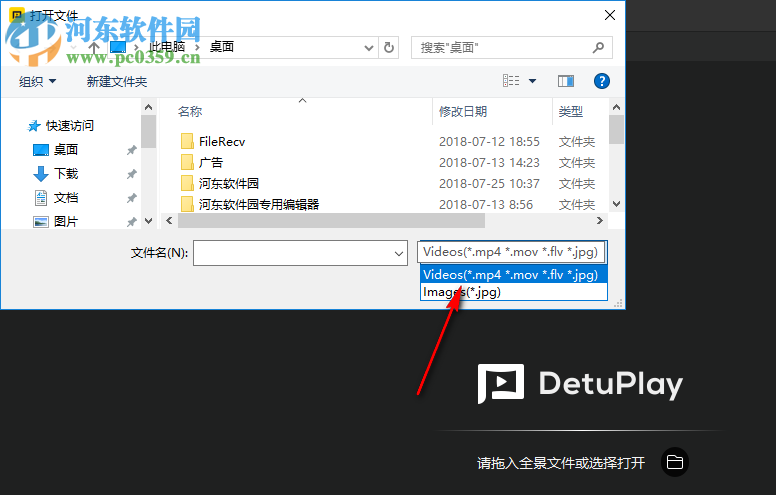Click the search magnifier icon
The width and height of the screenshot is (776, 495).
pos(598,48)
